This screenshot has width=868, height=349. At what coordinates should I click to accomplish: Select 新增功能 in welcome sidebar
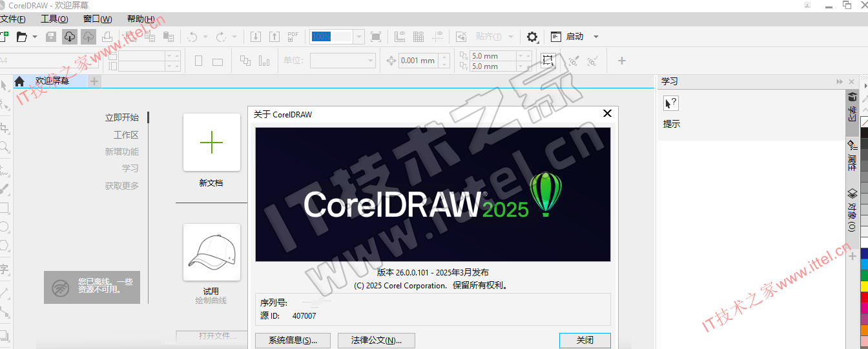(x=122, y=152)
